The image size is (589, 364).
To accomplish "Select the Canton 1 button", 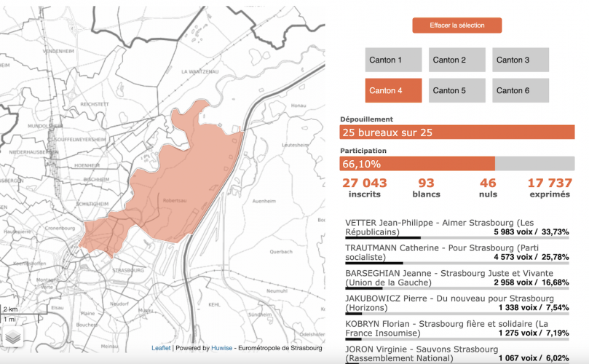I will [393, 60].
